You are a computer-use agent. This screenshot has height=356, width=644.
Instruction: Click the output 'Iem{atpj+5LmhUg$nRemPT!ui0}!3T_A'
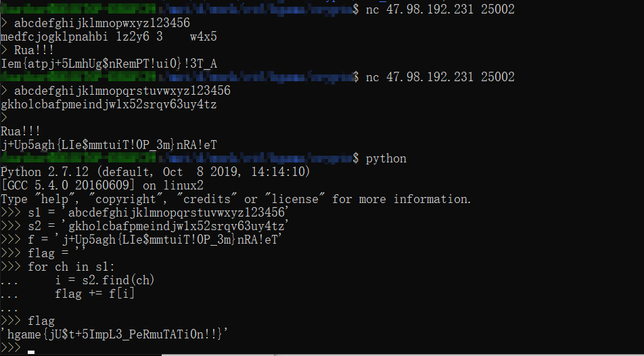(x=109, y=64)
